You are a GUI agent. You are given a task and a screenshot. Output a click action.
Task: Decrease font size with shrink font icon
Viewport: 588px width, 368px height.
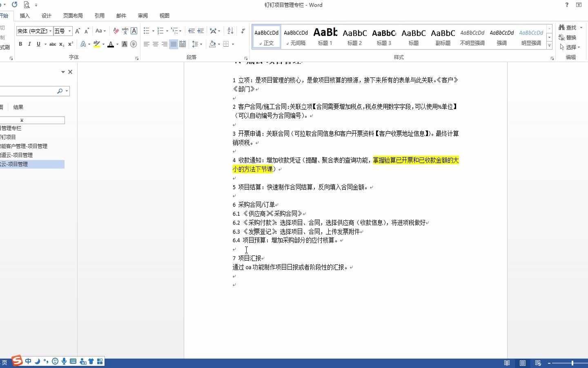coord(87,31)
